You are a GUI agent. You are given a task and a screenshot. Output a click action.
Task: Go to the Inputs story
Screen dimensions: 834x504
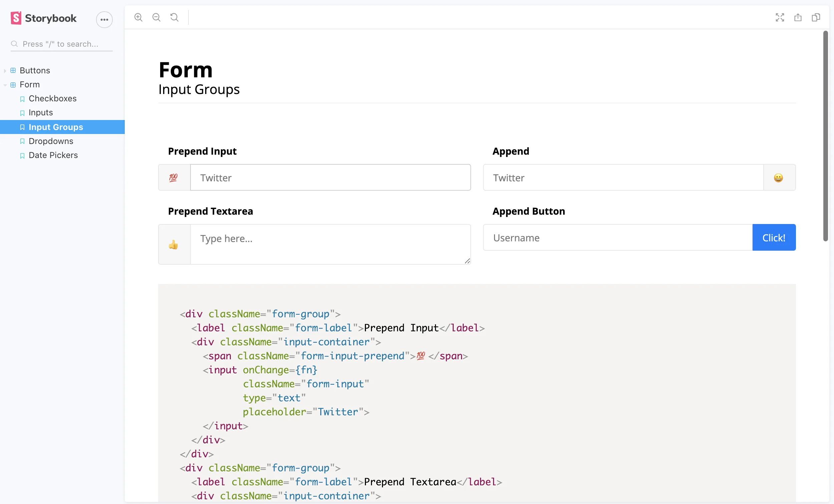click(x=41, y=112)
